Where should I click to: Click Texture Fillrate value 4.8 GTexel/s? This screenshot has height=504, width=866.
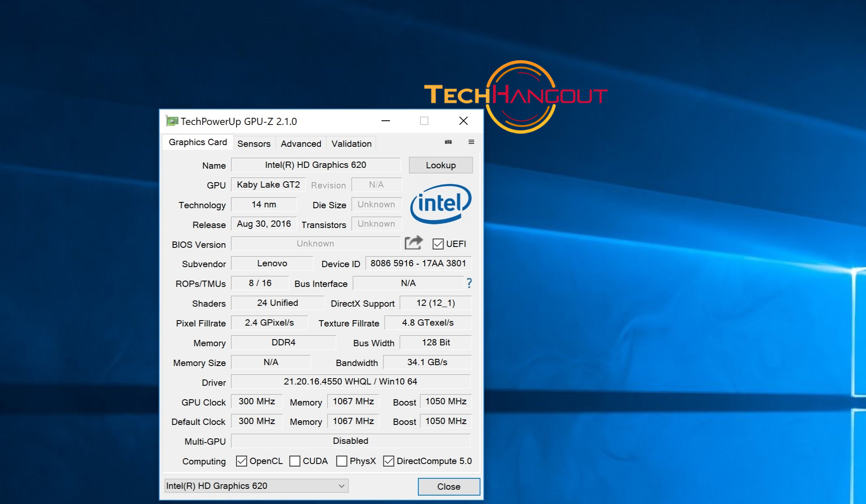[x=428, y=323]
